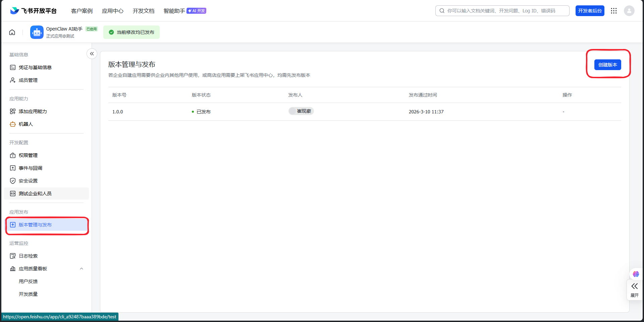Select 智能助手 in top navigation

[174, 11]
